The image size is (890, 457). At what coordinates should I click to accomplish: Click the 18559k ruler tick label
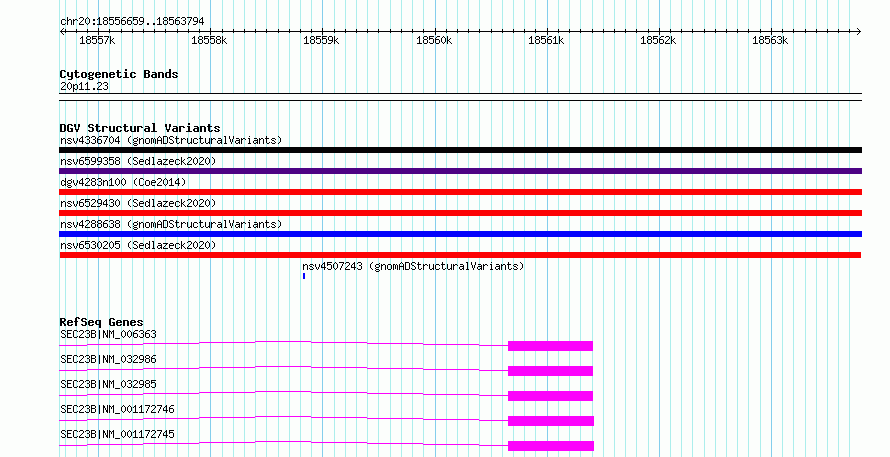(321, 40)
